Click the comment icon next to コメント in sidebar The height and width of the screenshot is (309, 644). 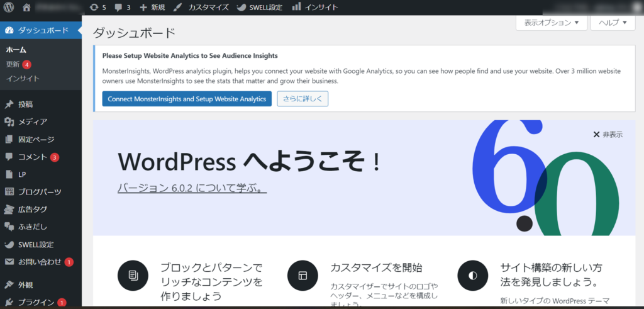[9, 157]
